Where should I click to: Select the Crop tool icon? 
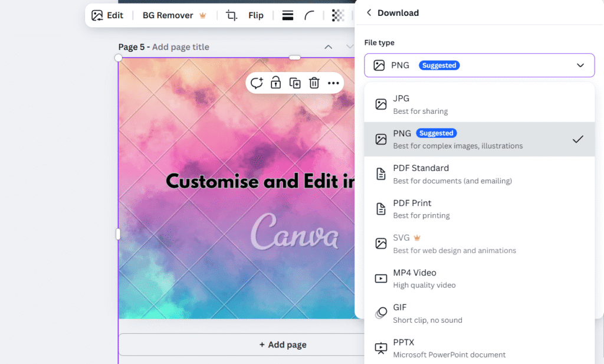[231, 15]
